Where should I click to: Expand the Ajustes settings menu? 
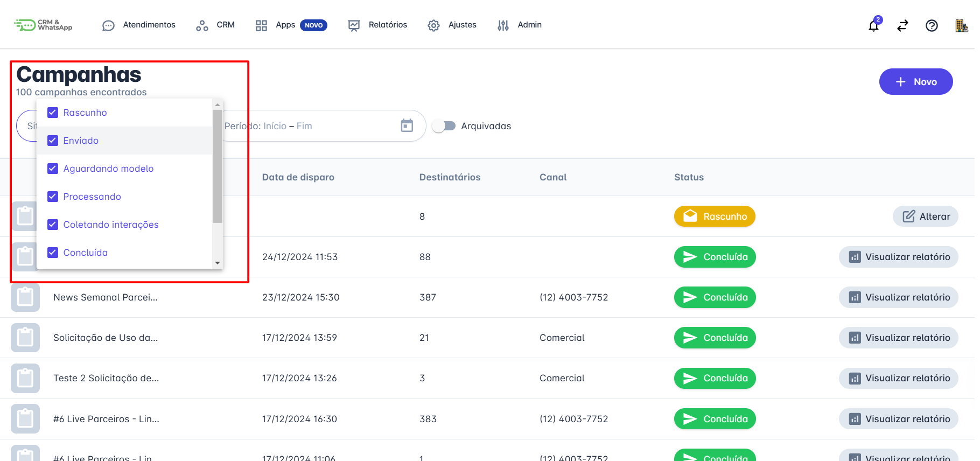point(452,25)
